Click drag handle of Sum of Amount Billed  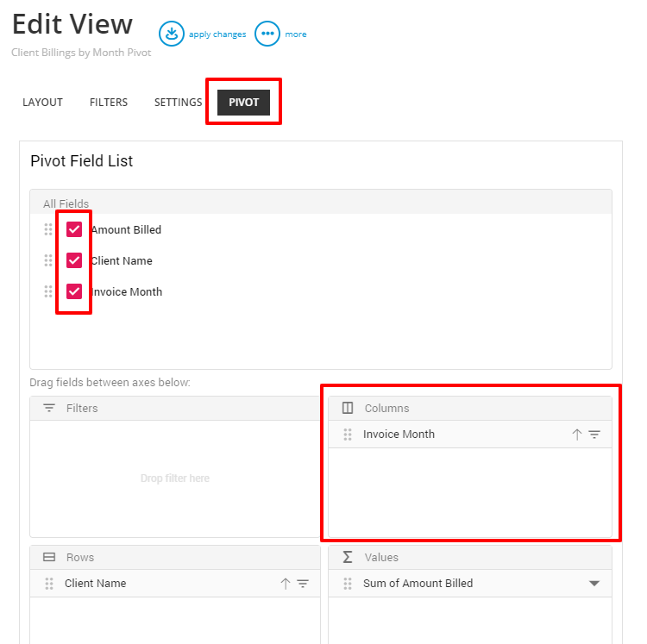coord(348,584)
